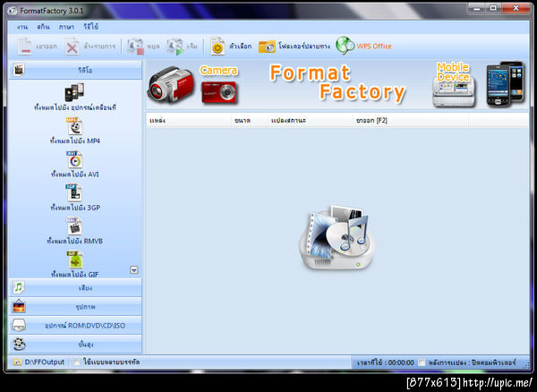Image resolution: width=537 pixels, height=392 pixels.
Task: Select All to GIF icon
Action: point(75,260)
